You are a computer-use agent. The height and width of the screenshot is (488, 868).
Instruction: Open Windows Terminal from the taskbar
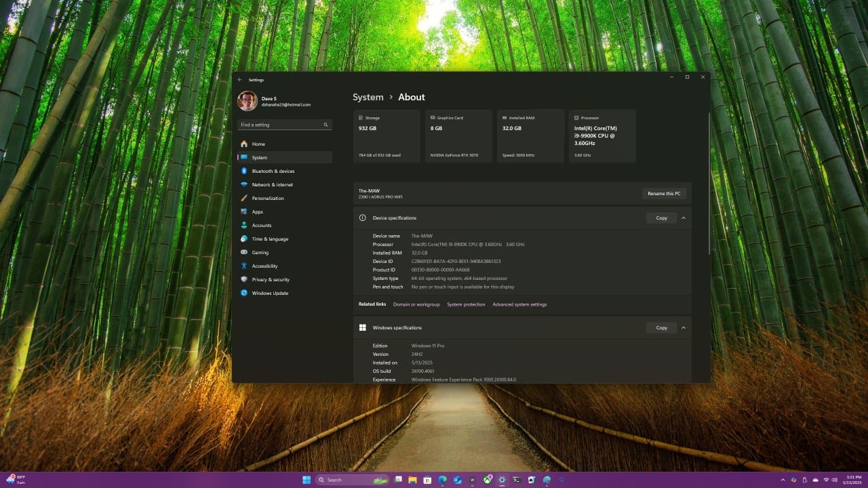517,480
